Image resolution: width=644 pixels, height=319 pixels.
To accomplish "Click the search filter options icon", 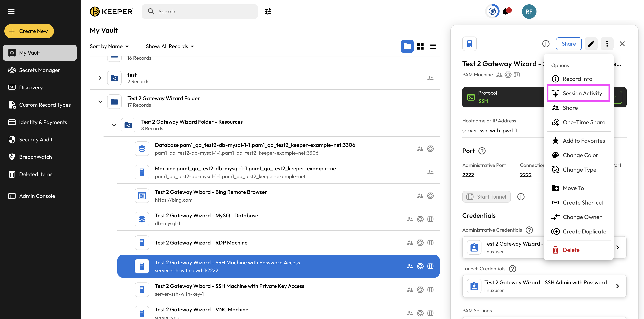I will (268, 12).
